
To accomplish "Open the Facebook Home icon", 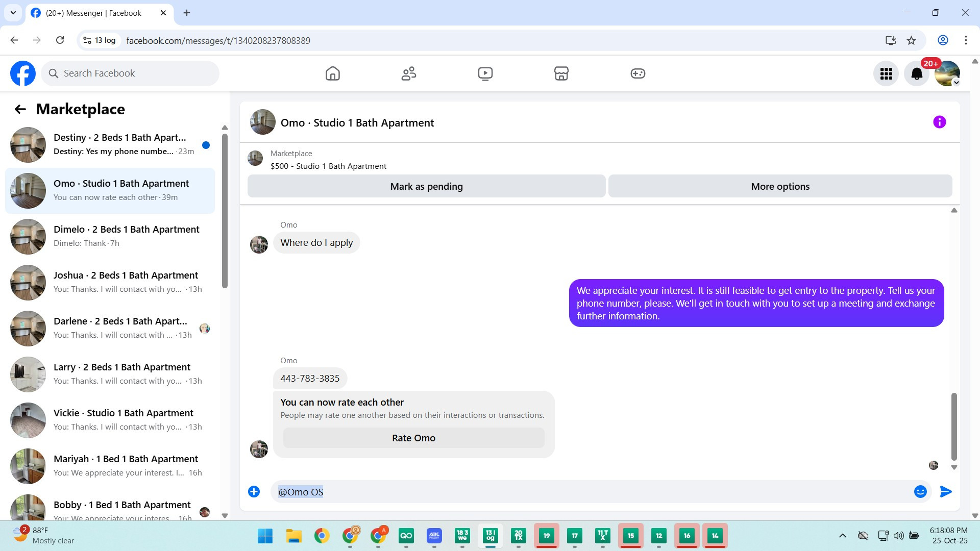I will pos(332,73).
